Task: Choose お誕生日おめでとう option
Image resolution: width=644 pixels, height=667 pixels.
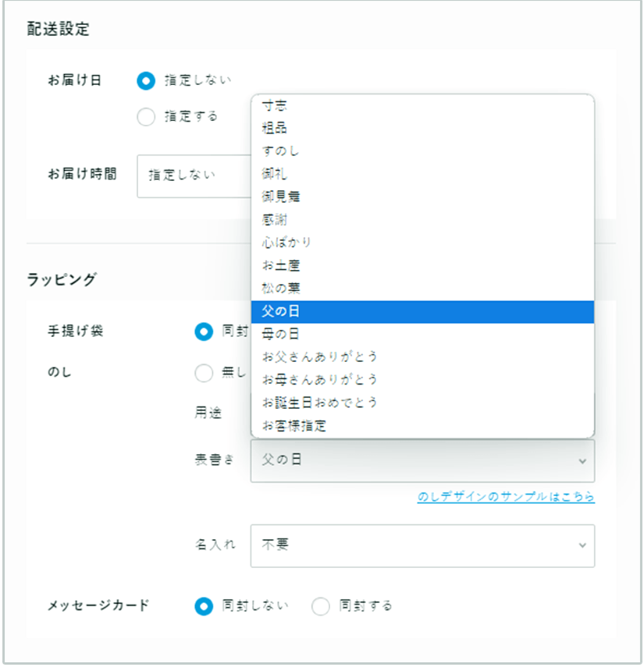Action: [x=422, y=403]
